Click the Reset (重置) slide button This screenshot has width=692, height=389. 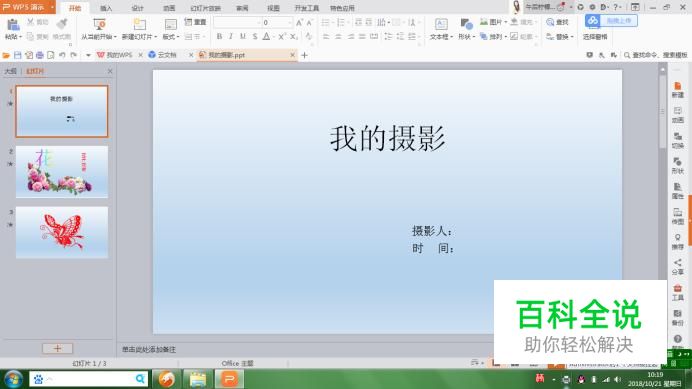195,22
